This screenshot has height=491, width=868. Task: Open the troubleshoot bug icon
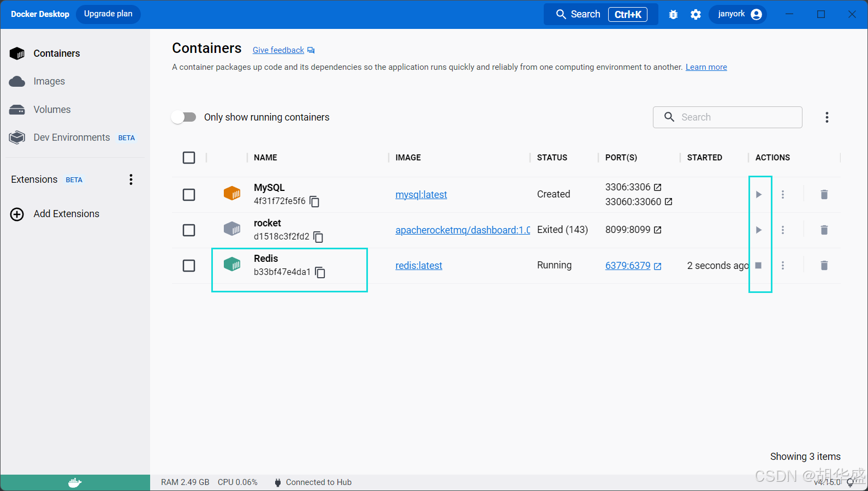coord(673,15)
